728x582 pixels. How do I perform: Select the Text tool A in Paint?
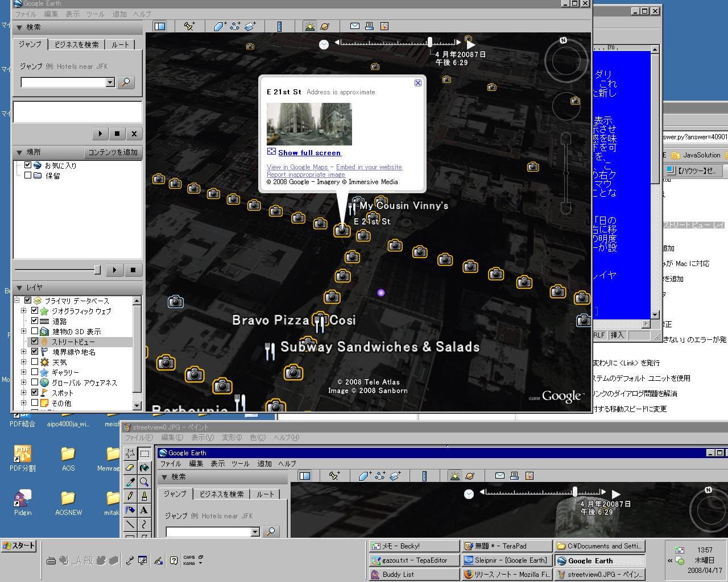click(x=144, y=510)
